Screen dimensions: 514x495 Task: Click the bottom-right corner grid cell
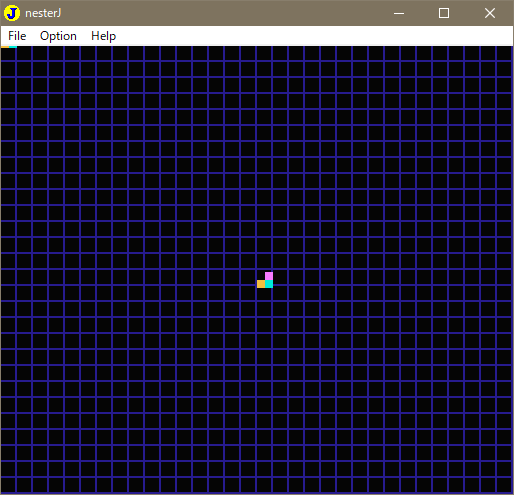pyautogui.click(x=505, y=486)
